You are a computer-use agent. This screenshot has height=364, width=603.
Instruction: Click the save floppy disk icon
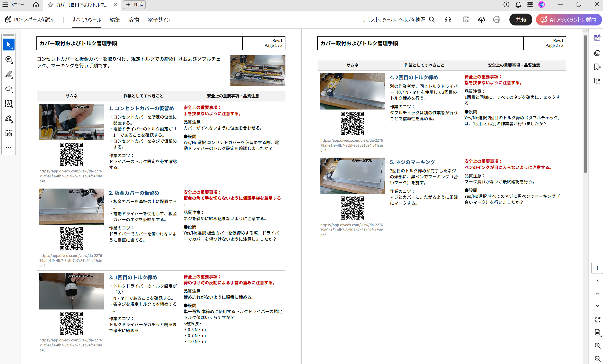click(466, 20)
